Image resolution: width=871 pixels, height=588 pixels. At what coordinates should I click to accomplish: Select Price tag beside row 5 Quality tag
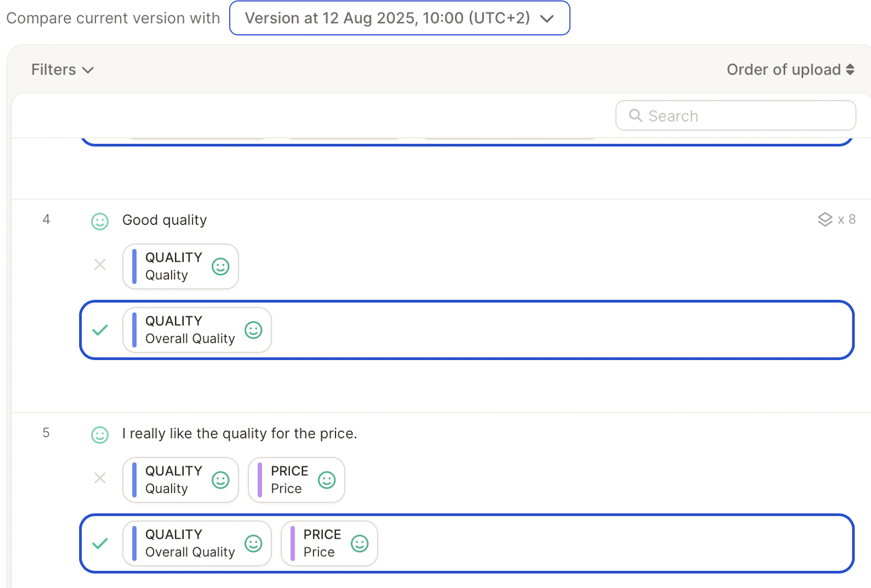(x=296, y=480)
